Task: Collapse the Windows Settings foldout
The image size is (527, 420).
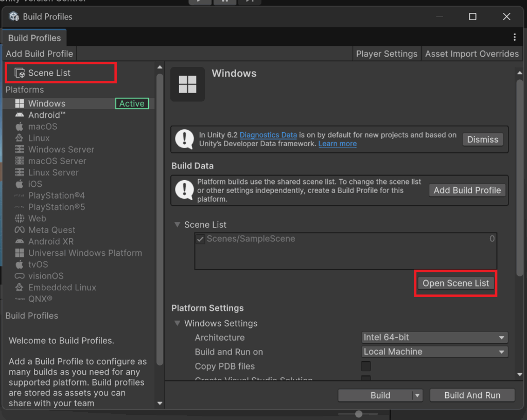Action: click(x=178, y=323)
